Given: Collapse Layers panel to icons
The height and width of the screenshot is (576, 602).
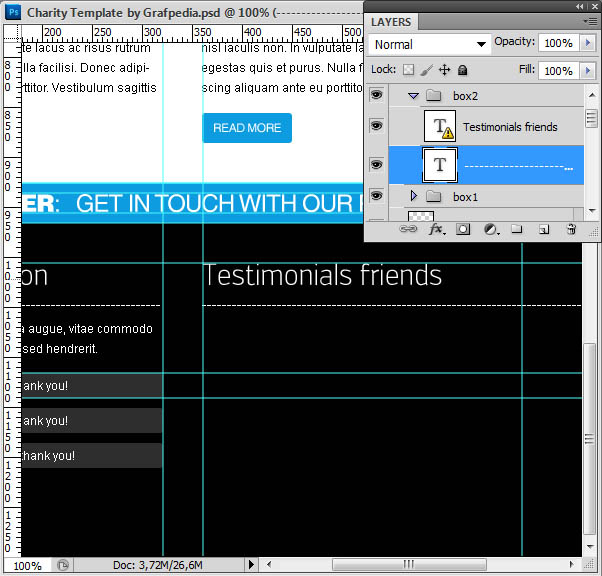Looking at the screenshot, I should pyautogui.click(x=579, y=6).
